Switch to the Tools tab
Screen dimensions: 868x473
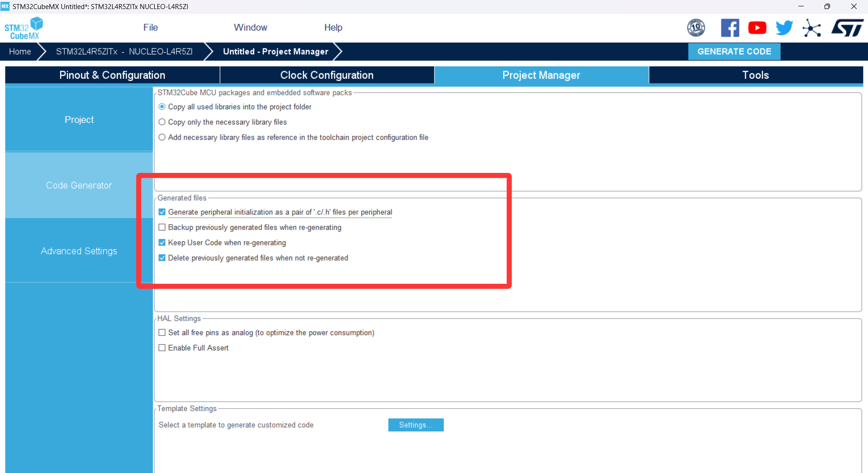click(x=755, y=75)
